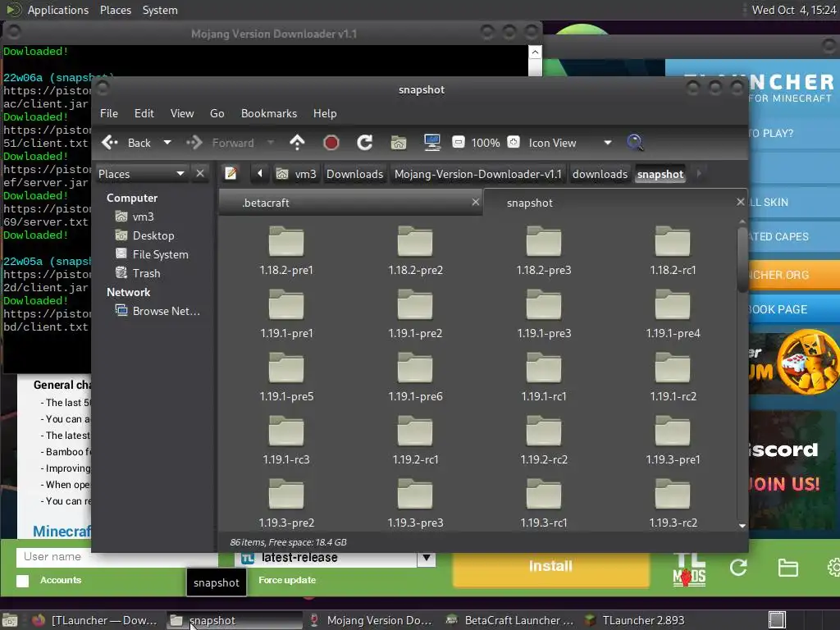Click the file list scroll-down arrow
The image size is (840, 630).
742,526
